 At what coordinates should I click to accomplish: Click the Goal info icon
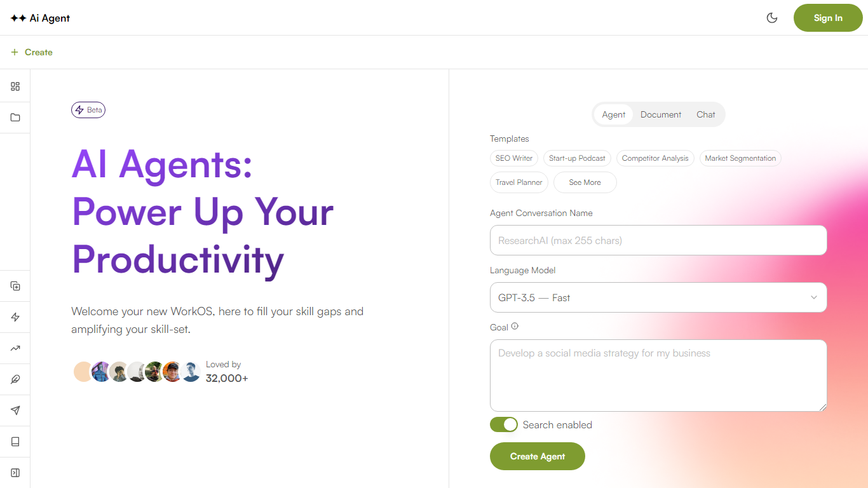tap(515, 327)
